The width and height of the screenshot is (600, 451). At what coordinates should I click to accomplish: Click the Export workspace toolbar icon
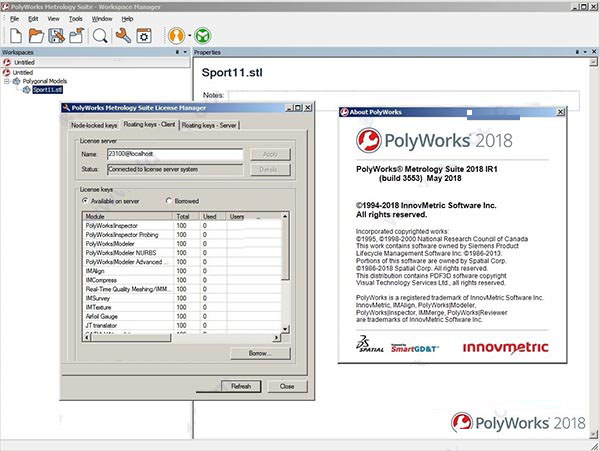[x=77, y=36]
